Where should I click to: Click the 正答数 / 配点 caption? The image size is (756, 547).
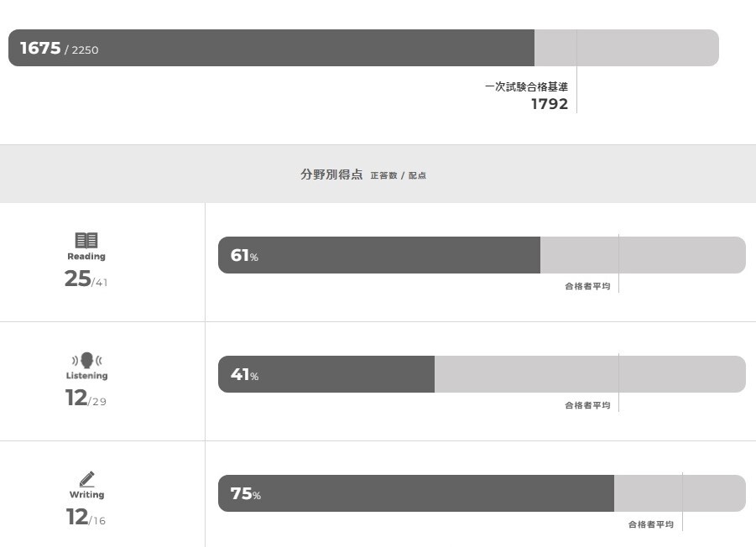[399, 175]
